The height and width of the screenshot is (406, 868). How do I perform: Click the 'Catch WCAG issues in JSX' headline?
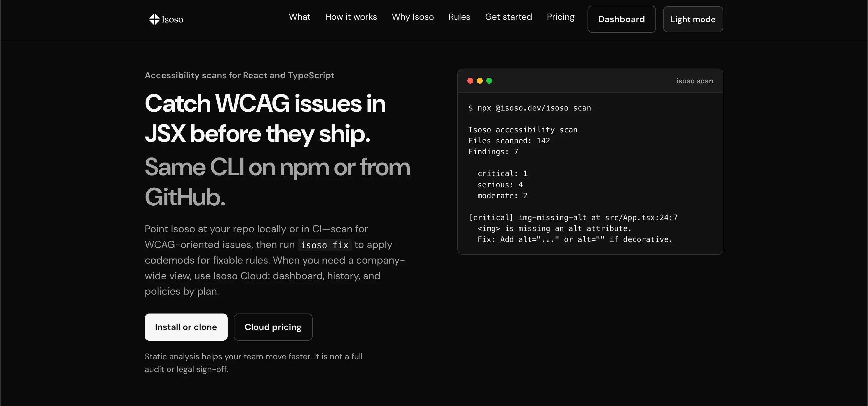(265, 118)
